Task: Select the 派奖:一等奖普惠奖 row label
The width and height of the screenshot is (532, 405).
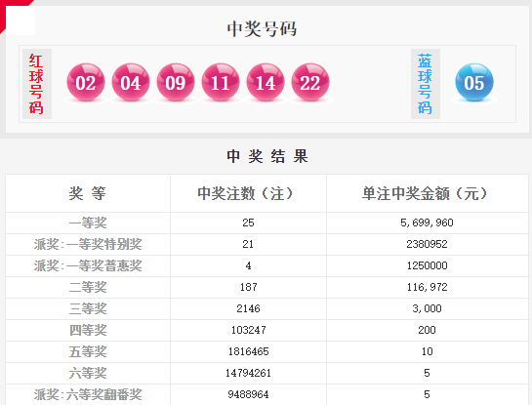Action: [88, 265]
